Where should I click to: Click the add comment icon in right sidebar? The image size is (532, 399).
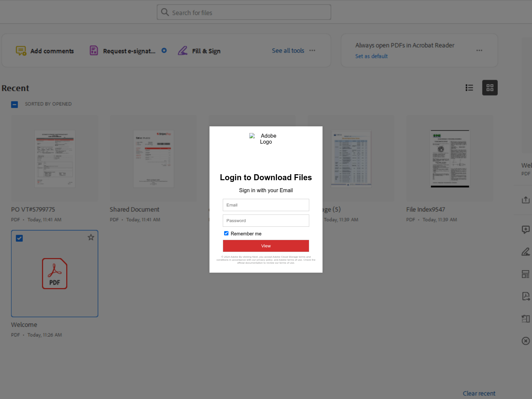526,229
